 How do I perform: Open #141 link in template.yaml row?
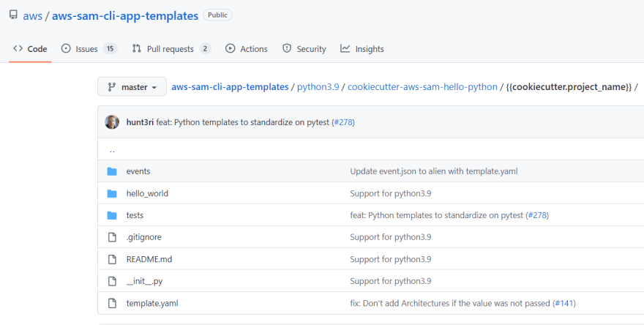pyautogui.click(x=564, y=303)
